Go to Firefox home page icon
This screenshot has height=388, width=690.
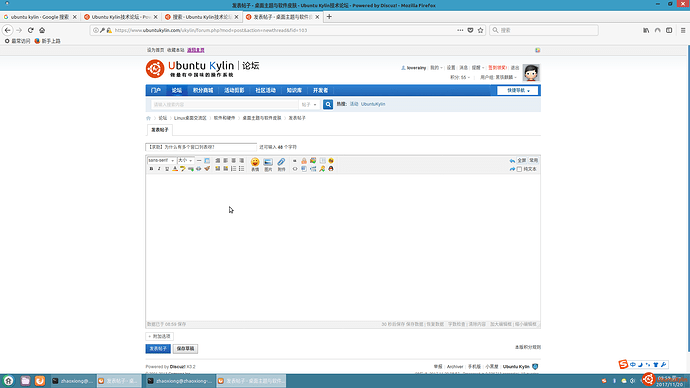[x=42, y=30]
